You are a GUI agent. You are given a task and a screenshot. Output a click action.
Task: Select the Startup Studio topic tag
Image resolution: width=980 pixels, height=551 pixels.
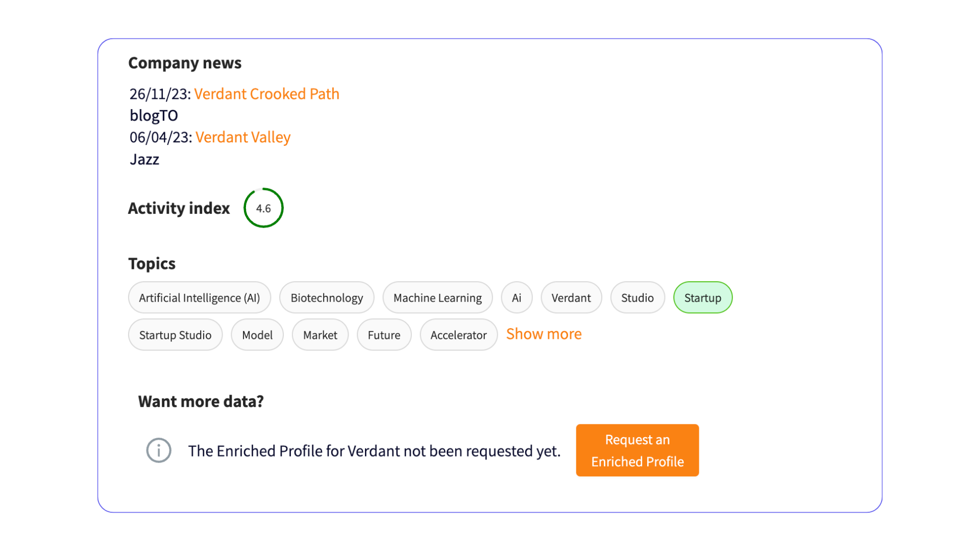tap(175, 334)
